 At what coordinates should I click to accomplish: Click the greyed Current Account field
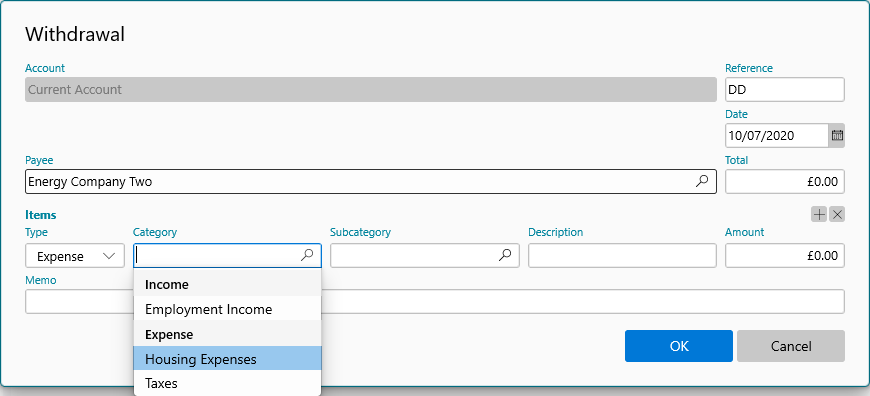[371, 89]
